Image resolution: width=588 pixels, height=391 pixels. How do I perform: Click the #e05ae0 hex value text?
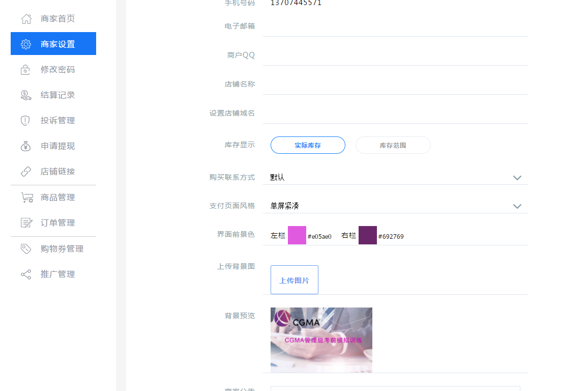pyautogui.click(x=319, y=236)
